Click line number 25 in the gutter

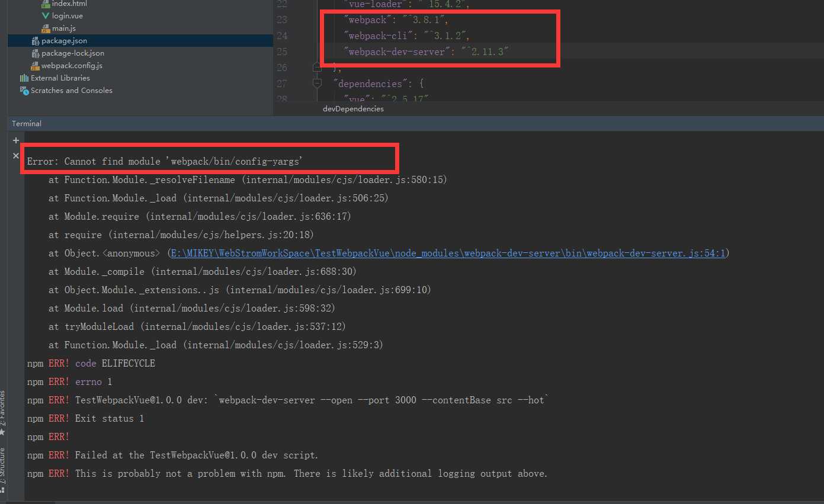click(x=281, y=52)
